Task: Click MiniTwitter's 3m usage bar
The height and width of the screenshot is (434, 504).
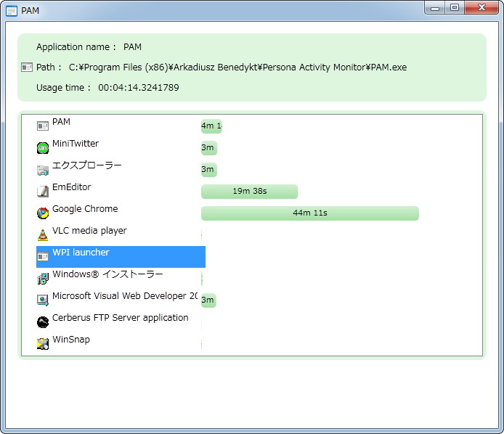Action: (x=209, y=148)
